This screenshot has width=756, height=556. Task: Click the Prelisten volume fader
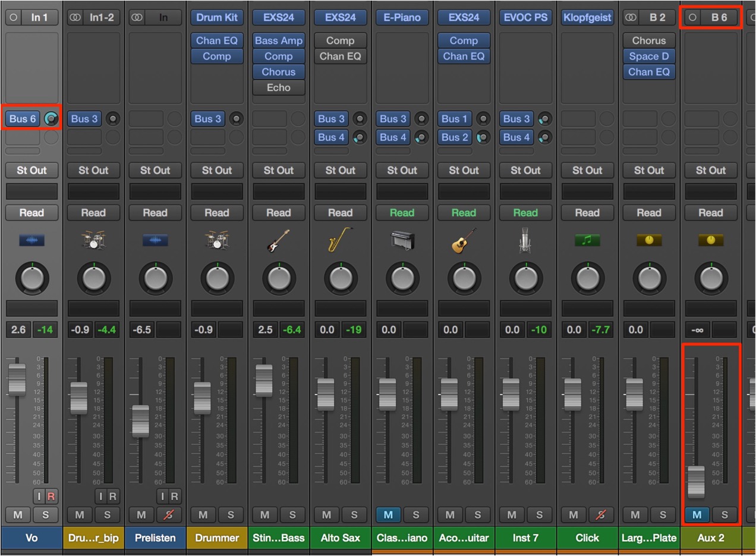pos(141,421)
